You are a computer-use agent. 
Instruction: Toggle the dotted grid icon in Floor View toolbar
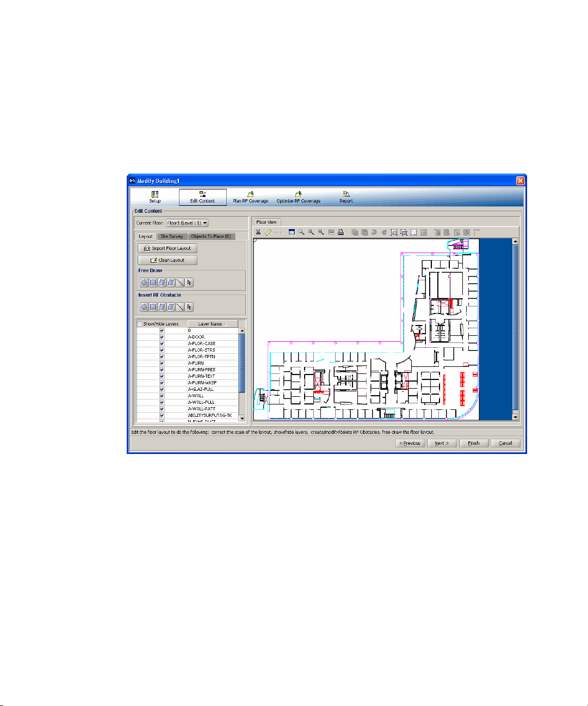coord(278,232)
